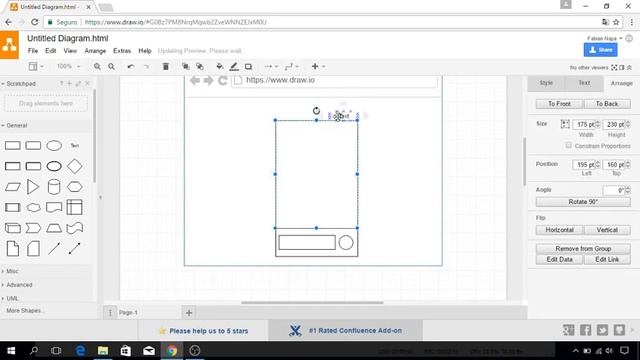Screen dimensions: 640x360
Task: Click the redo arrow icon
Action: point(146,67)
